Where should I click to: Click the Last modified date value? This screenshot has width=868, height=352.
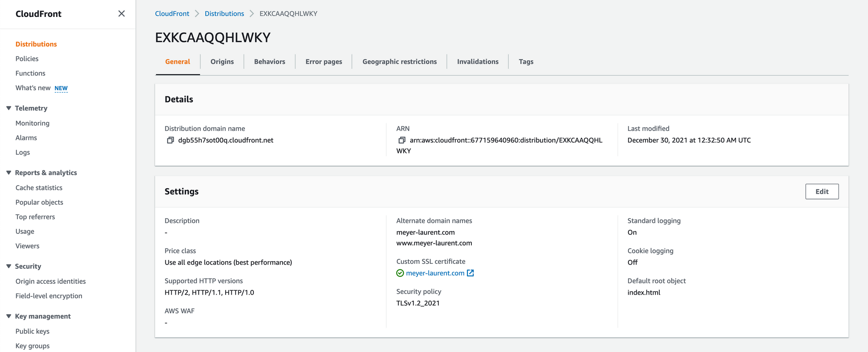[x=689, y=140]
